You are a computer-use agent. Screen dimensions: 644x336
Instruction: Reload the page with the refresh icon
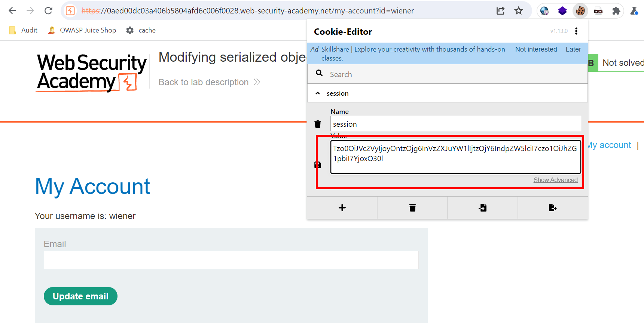(48, 11)
